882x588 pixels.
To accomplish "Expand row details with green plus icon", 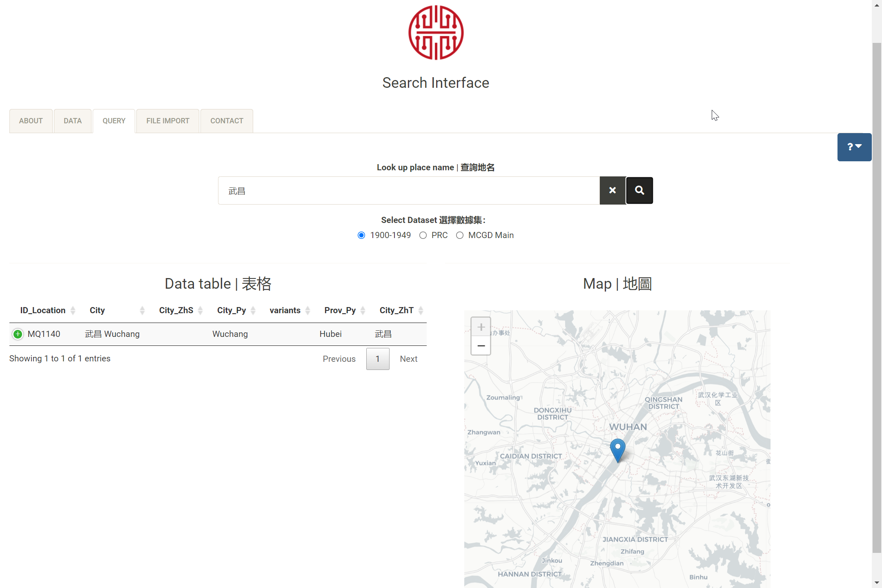I will click(18, 334).
